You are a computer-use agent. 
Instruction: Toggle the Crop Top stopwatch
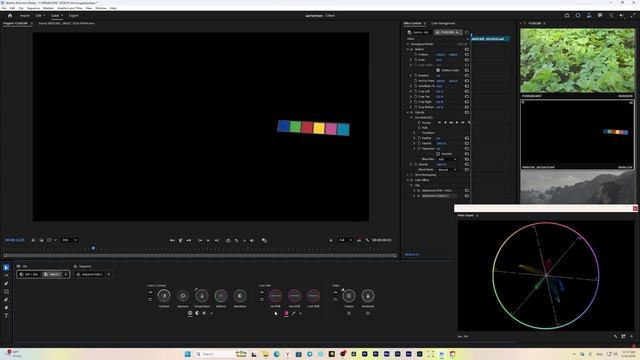tap(416, 97)
